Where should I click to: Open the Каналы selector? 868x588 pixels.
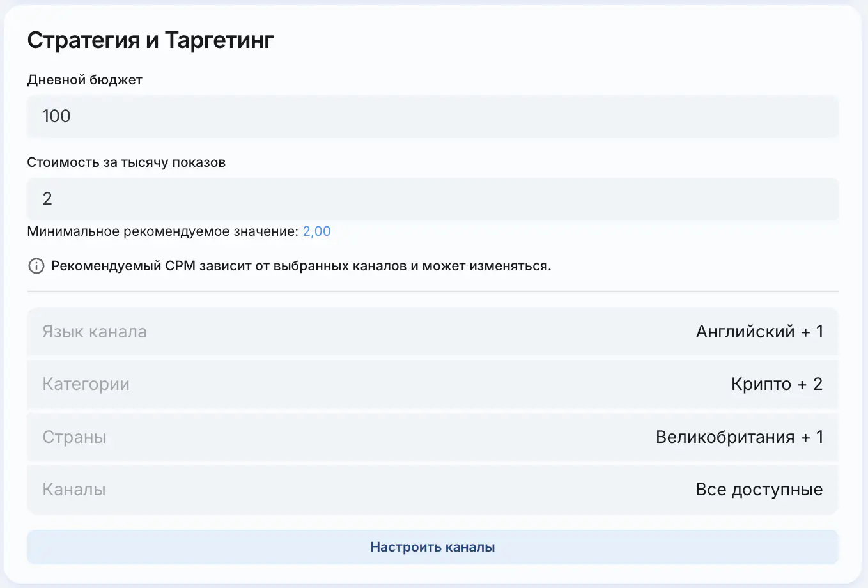(x=433, y=490)
